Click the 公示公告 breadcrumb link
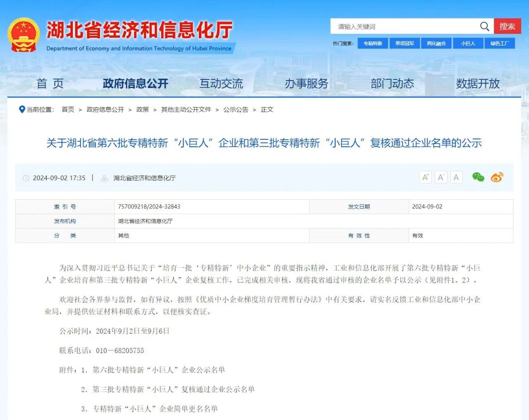The width and height of the screenshot is (529, 420). click(236, 110)
